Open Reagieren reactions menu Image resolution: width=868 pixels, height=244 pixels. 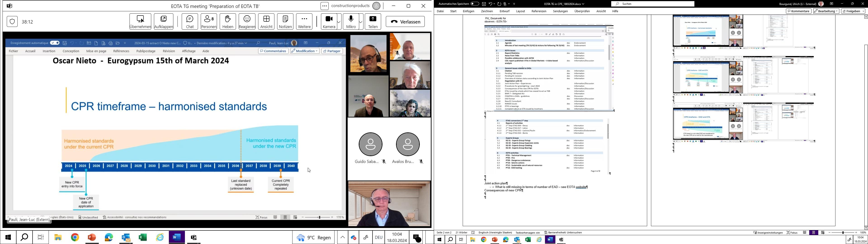[247, 21]
